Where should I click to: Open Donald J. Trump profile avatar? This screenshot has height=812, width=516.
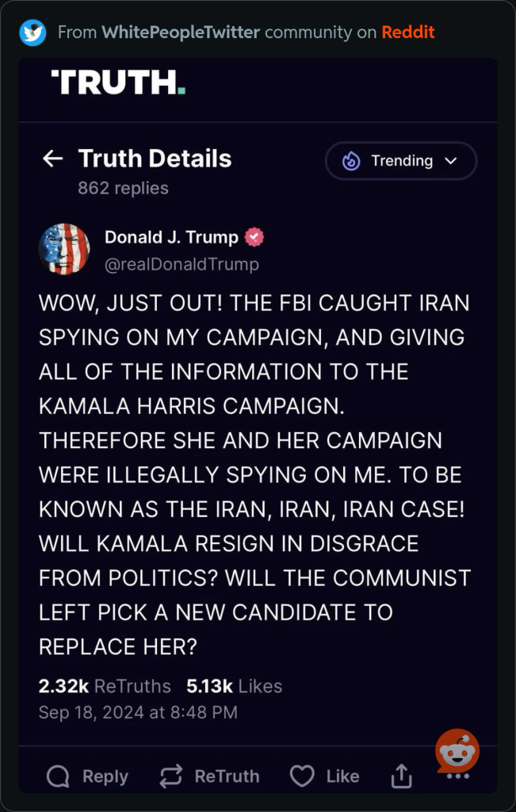64,249
